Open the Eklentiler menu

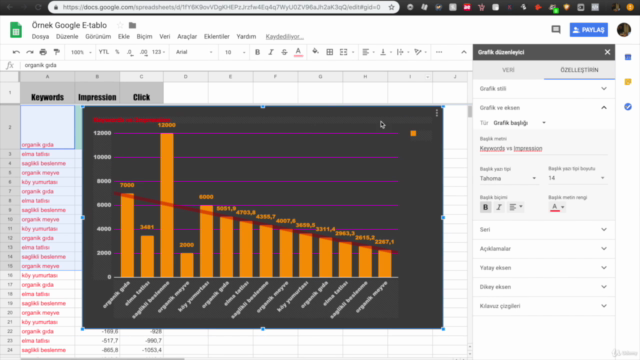[217, 37]
